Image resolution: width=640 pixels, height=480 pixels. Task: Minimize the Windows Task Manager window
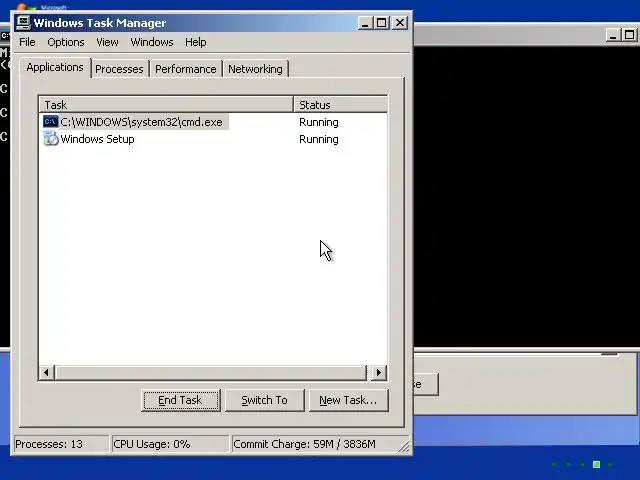pos(365,23)
